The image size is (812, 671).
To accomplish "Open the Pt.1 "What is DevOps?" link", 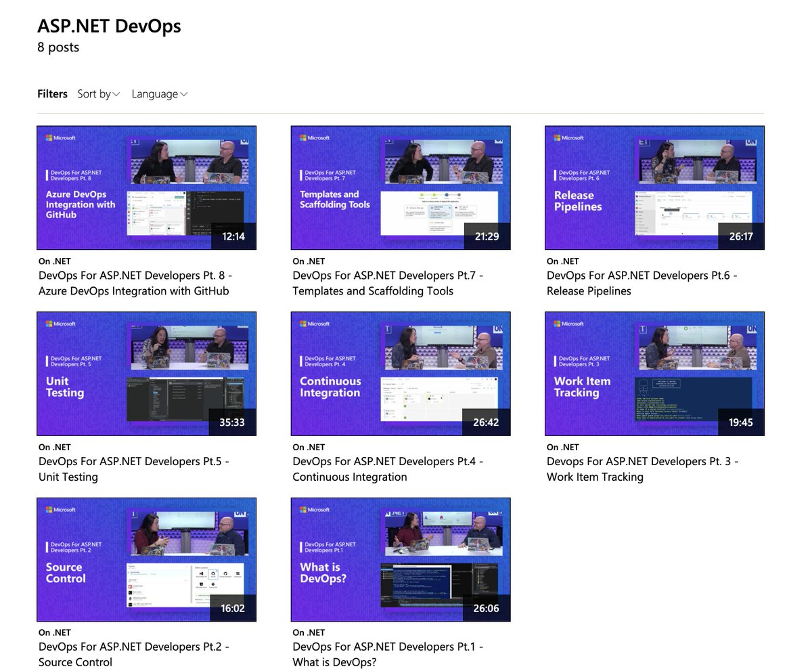I will click(x=387, y=654).
